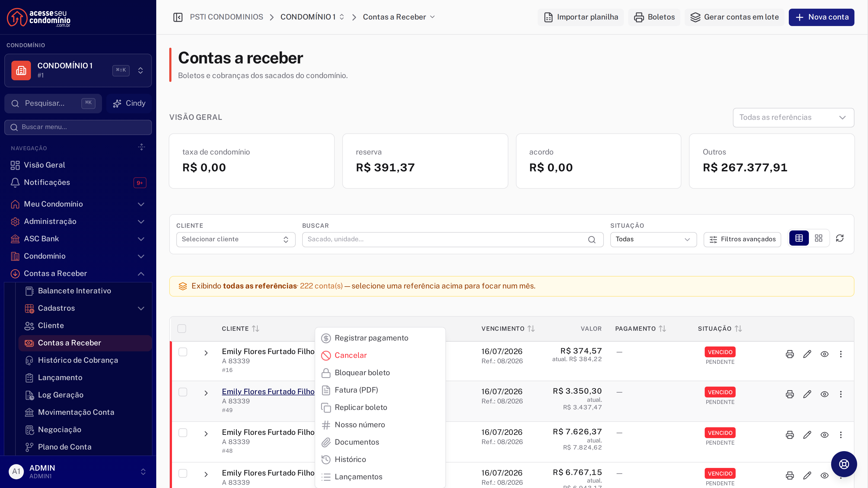868x488 pixels.
Task: Focus the Sacado, unidade search field
Action: tap(452, 239)
